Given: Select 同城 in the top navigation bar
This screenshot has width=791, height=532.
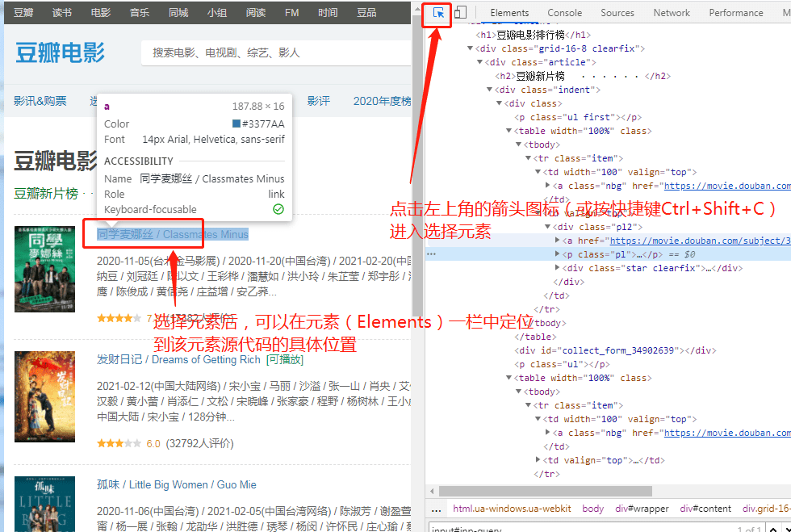Looking at the screenshot, I should click(x=178, y=13).
